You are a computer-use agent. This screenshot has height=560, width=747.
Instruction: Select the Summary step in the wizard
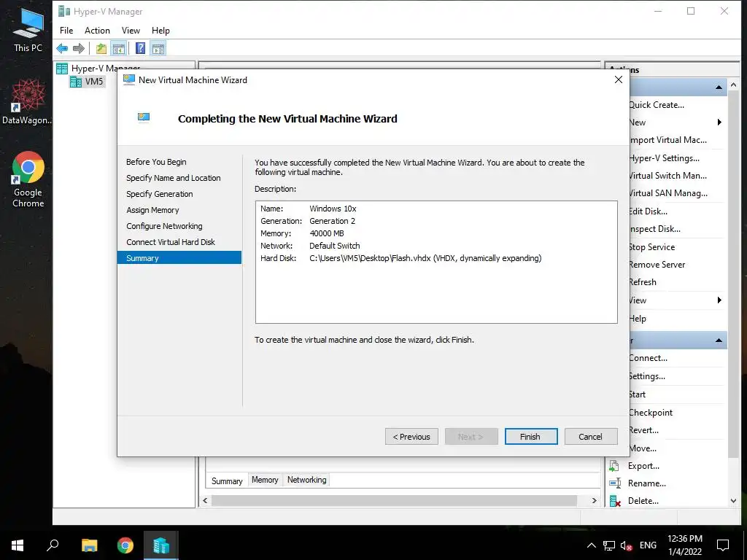[179, 258]
